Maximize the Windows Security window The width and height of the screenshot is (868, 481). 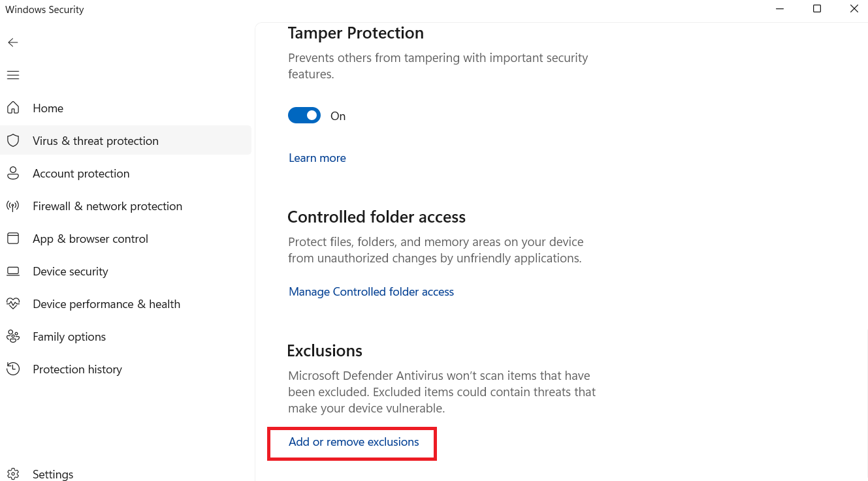pos(817,9)
